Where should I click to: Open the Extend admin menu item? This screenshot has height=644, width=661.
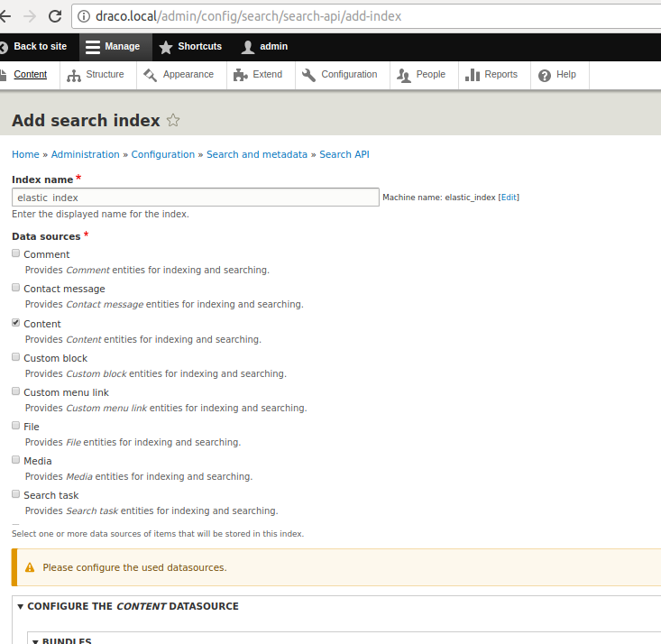[261, 75]
